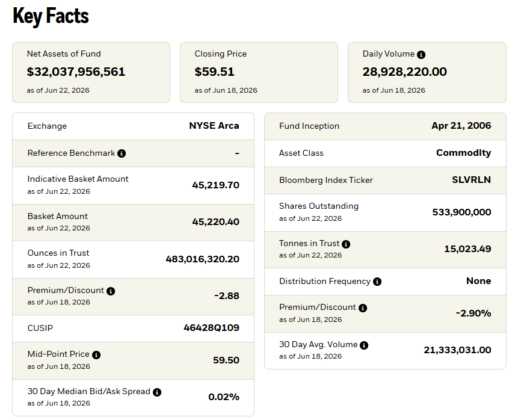Show Mid-Point Price info icon
The image size is (521, 420).
(96, 355)
